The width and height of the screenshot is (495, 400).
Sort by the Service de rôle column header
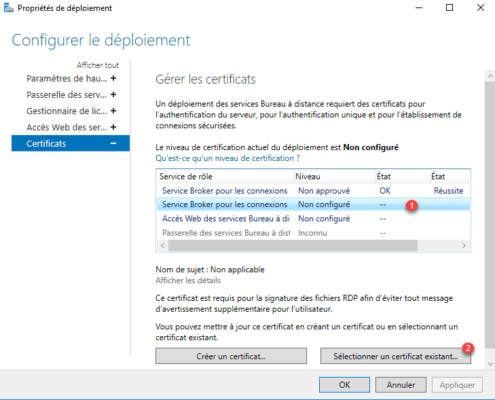[225, 176]
